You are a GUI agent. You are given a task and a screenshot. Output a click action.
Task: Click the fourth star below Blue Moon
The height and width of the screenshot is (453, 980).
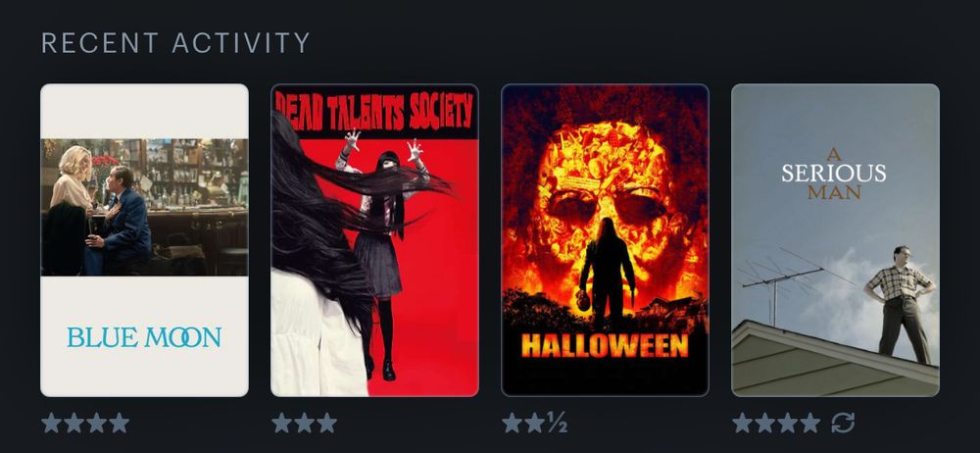(119, 423)
